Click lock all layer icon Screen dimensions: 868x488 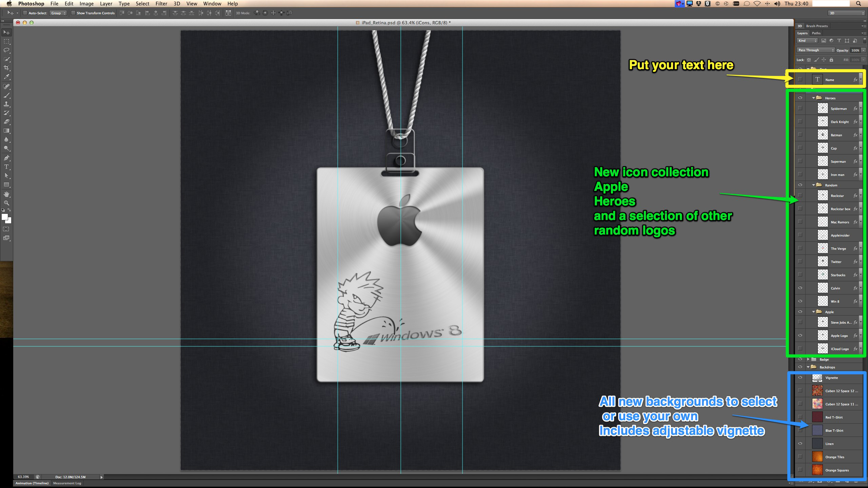[x=831, y=60]
